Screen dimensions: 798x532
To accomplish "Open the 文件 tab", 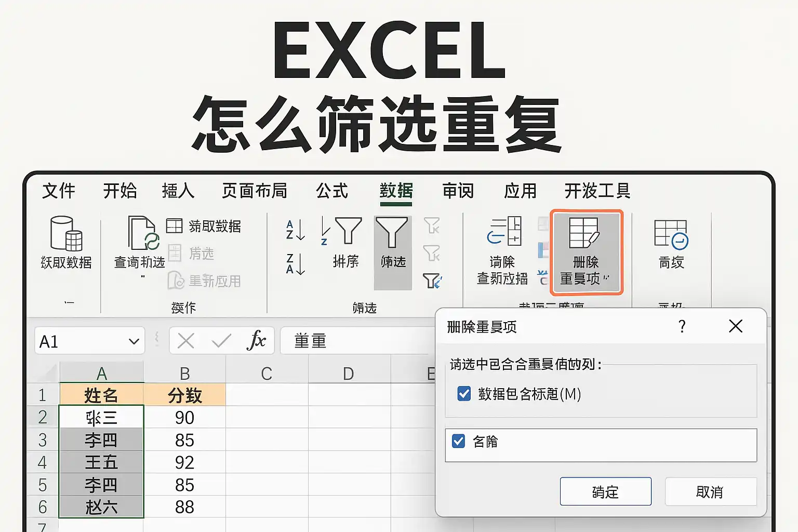I will 59,191.
